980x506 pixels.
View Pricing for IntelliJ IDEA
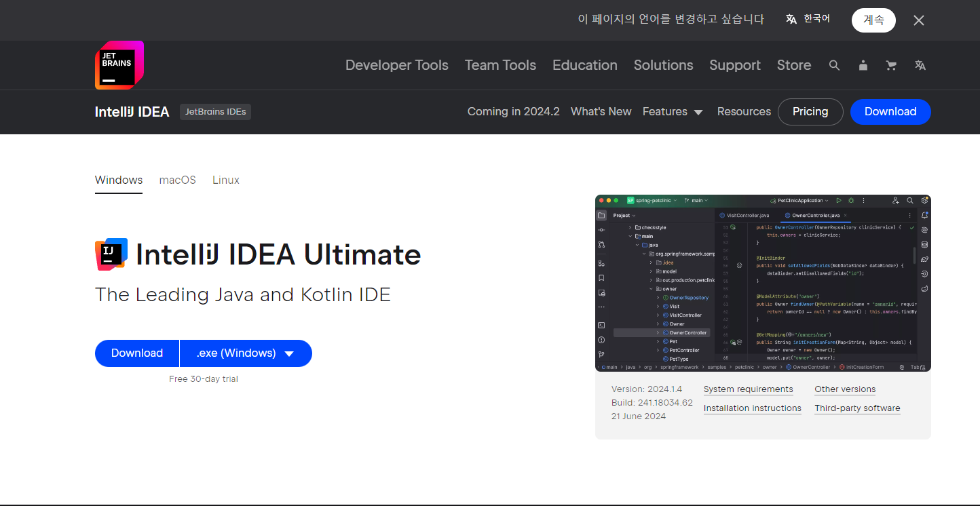810,112
